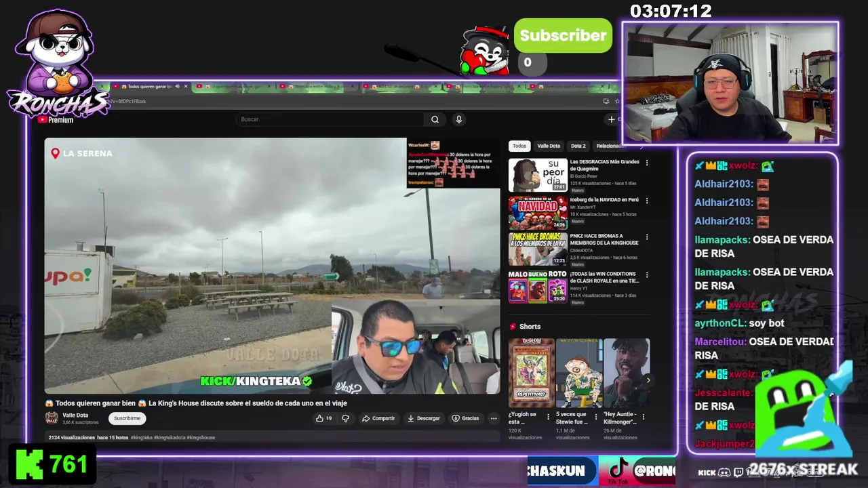Image resolution: width=868 pixels, height=488 pixels.
Task: Click the YouTube create plus button
Action: (x=612, y=119)
